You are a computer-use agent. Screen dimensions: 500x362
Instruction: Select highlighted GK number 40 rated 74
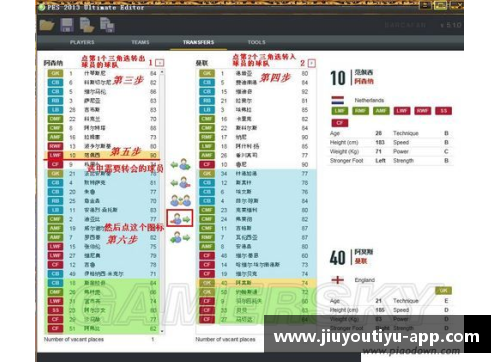coord(256,283)
